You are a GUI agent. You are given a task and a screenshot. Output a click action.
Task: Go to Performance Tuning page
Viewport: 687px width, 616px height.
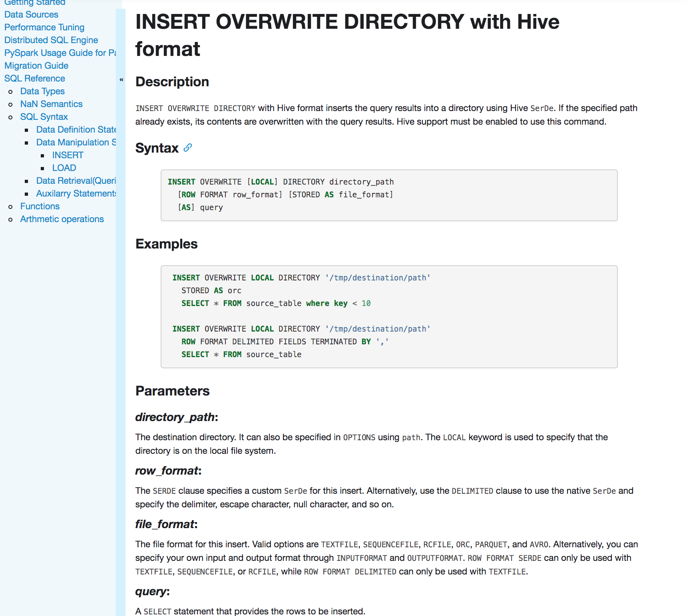tap(44, 28)
